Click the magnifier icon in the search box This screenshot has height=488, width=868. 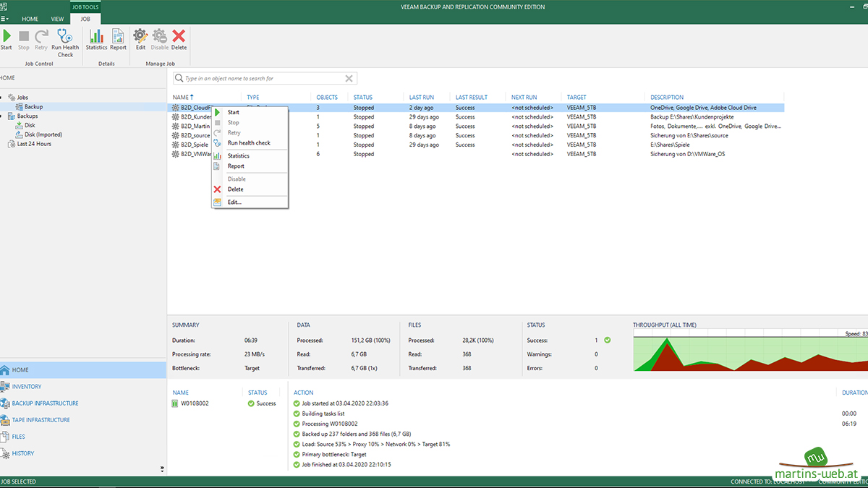coord(179,78)
